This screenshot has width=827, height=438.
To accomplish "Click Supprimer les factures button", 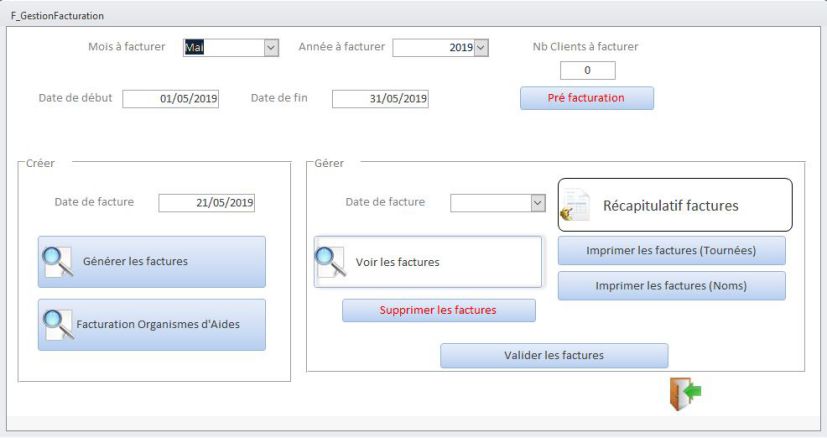I will pos(438,310).
